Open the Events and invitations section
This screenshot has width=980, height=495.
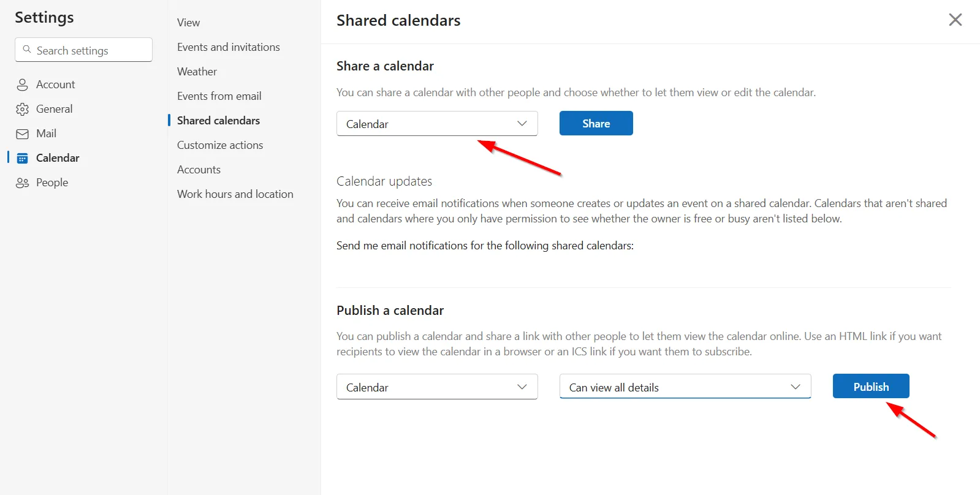click(228, 47)
